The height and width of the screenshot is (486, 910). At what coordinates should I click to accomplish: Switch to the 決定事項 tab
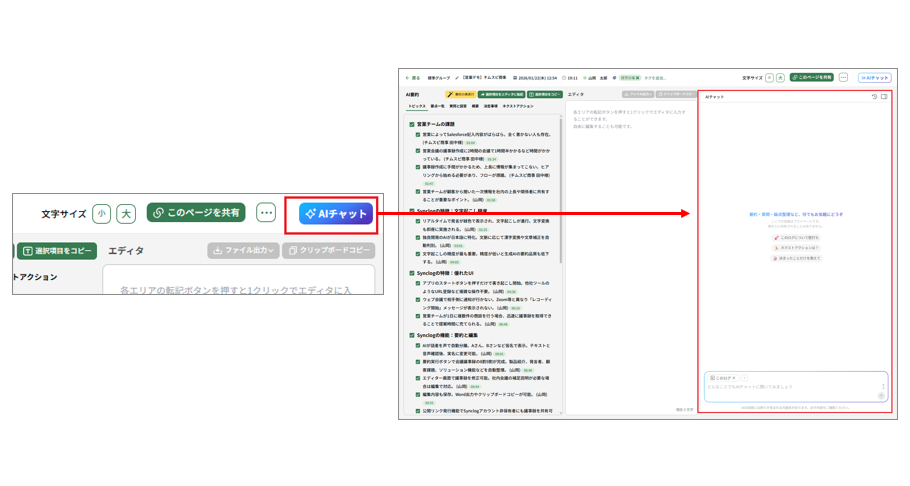coord(490,106)
